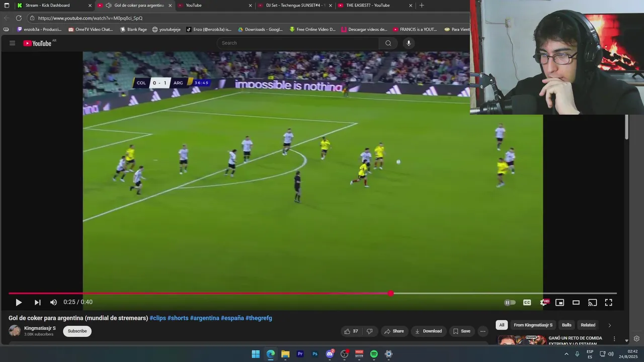Select the Related filter chip
The height and width of the screenshot is (362, 644).
[588, 325]
